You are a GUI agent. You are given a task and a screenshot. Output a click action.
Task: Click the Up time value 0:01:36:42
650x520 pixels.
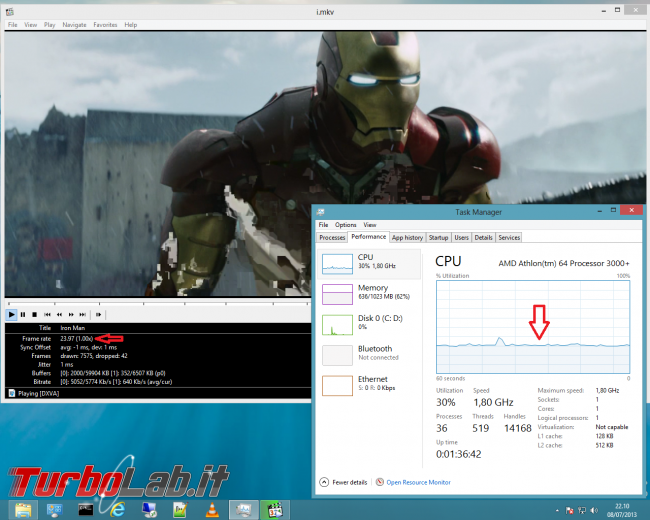pos(458,454)
